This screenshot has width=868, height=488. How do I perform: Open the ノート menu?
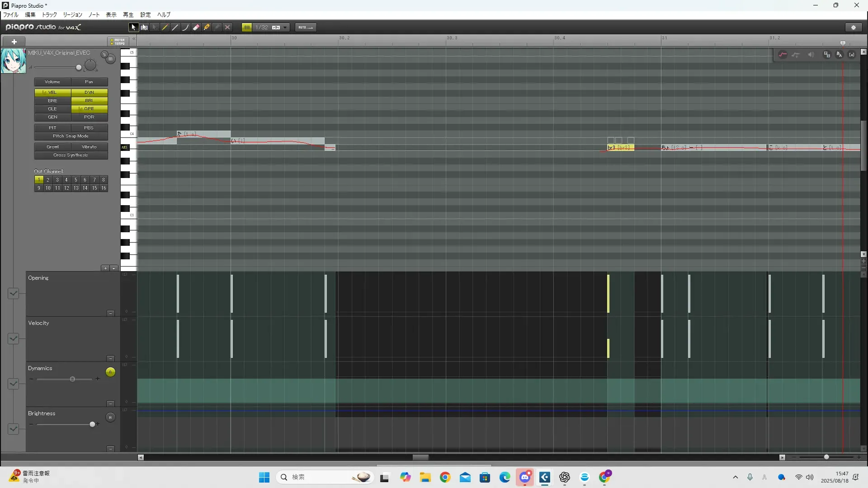pos(94,15)
